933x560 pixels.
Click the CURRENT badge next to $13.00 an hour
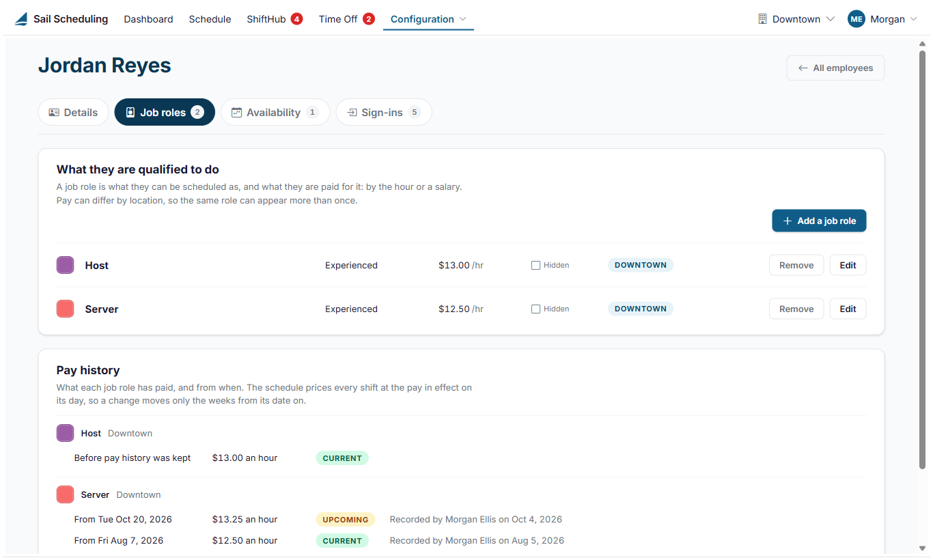[x=342, y=458]
